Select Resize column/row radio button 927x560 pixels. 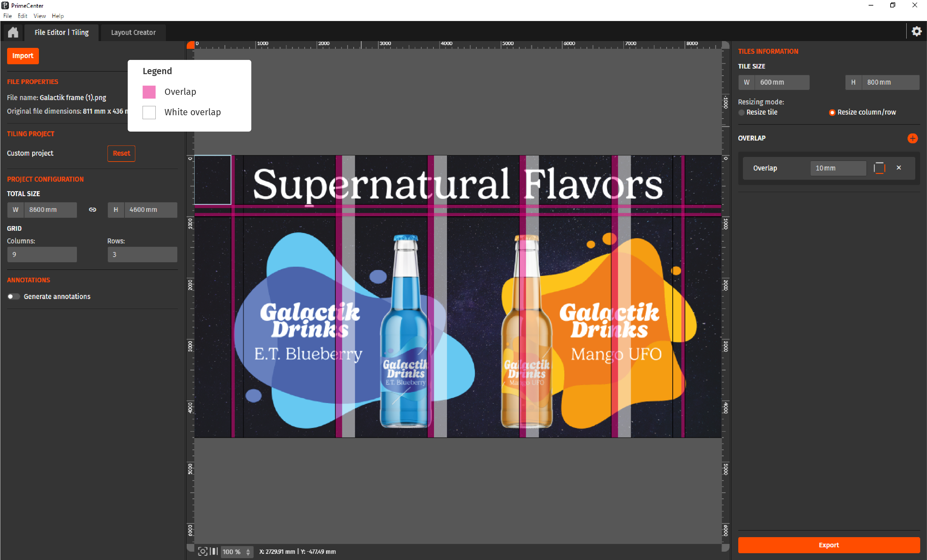[x=832, y=112]
